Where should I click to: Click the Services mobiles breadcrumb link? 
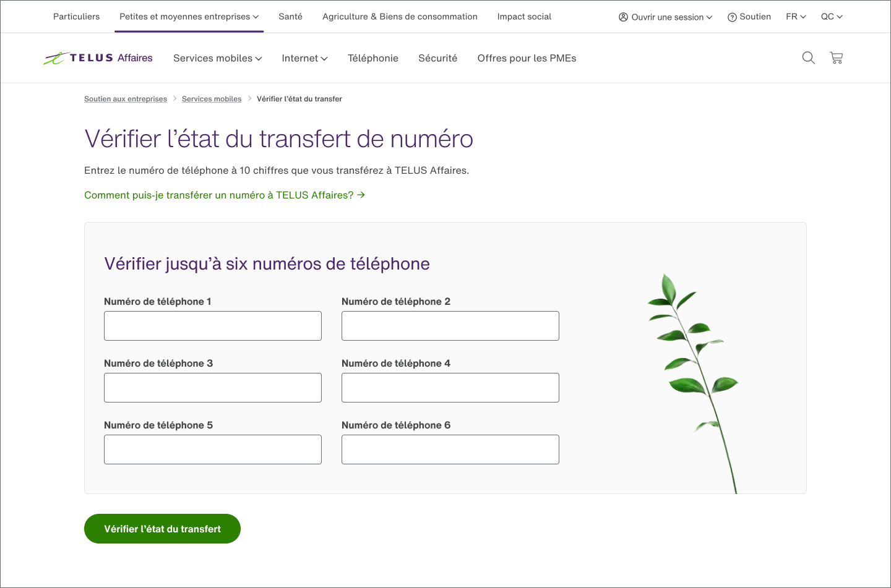[212, 99]
